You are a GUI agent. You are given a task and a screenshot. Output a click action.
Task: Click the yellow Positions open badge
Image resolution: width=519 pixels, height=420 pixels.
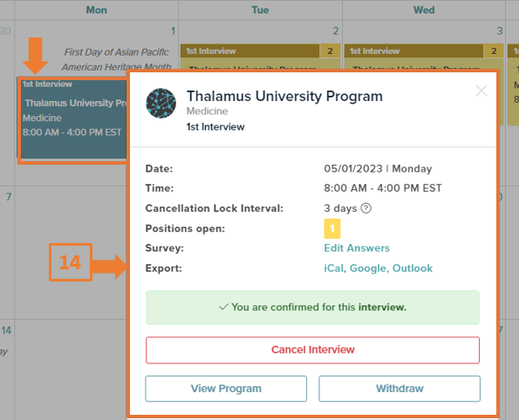pos(332,228)
